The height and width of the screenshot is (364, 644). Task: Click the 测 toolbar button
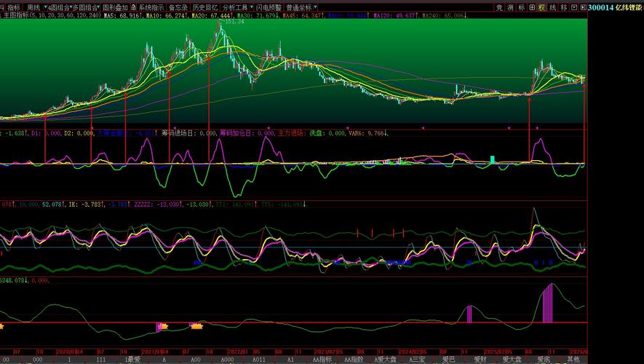click(510, 7)
